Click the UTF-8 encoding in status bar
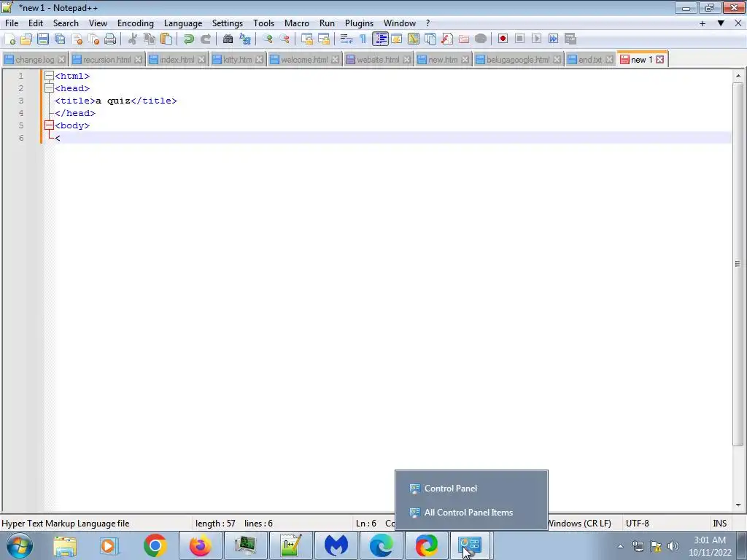Viewport: 747px width, 560px height. click(638, 524)
